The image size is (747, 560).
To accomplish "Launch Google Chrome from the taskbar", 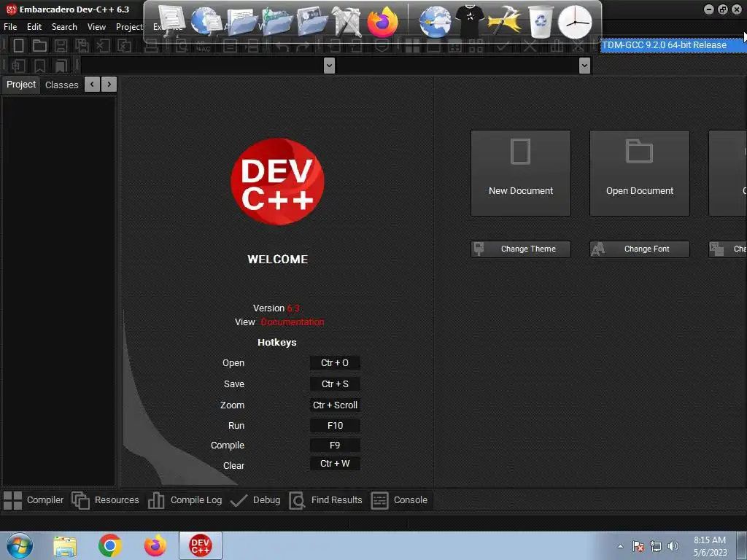I will tap(110, 545).
